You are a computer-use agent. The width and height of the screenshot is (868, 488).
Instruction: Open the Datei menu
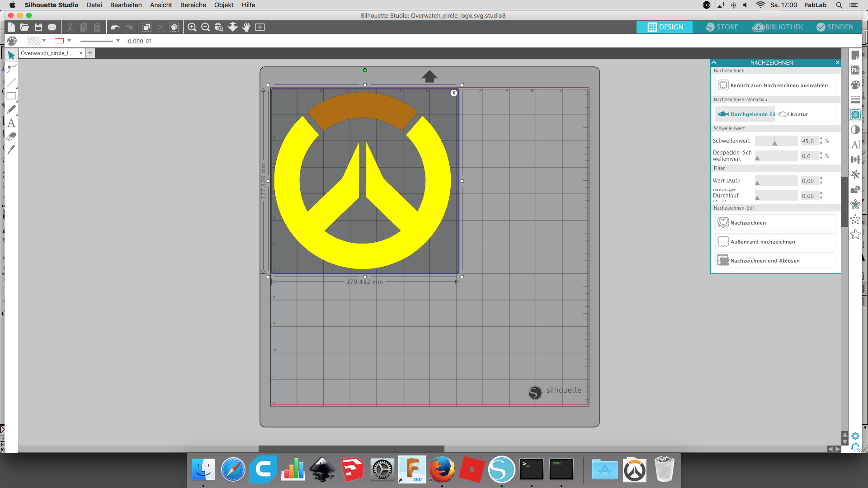click(x=94, y=5)
